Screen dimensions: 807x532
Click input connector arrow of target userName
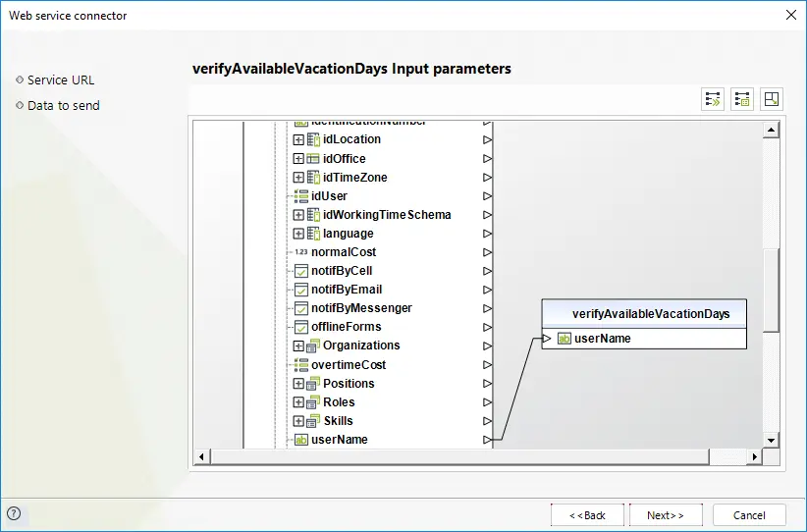547,339
